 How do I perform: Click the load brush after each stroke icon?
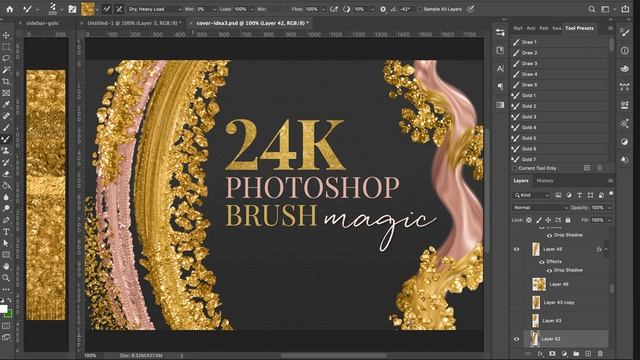tap(106, 9)
